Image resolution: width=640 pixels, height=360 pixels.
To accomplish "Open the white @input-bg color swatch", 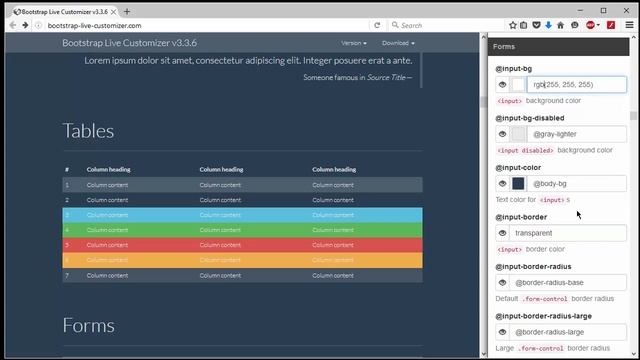I will pyautogui.click(x=518, y=84).
